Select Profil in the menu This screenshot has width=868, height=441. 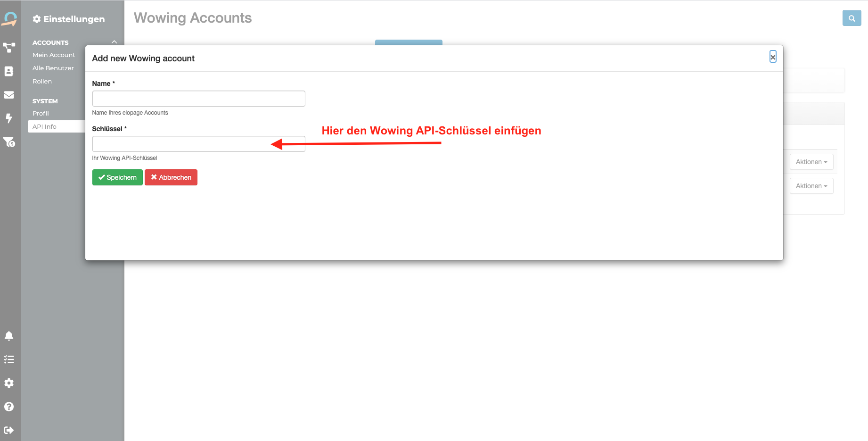(x=41, y=114)
